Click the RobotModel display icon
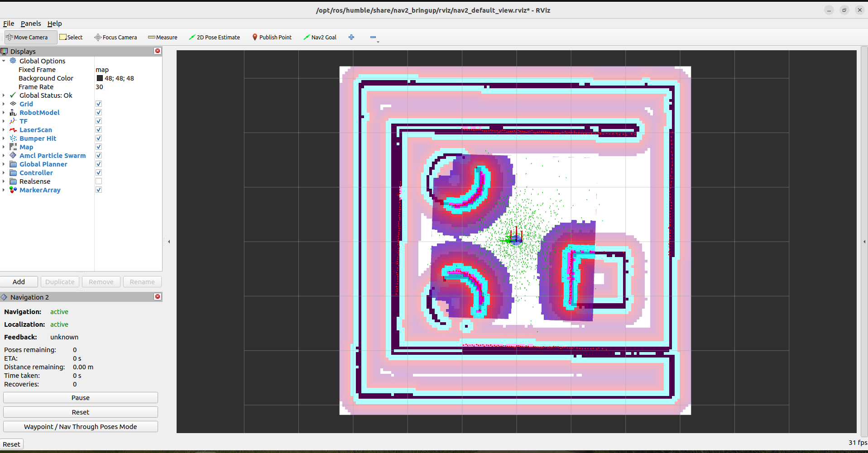 13,112
